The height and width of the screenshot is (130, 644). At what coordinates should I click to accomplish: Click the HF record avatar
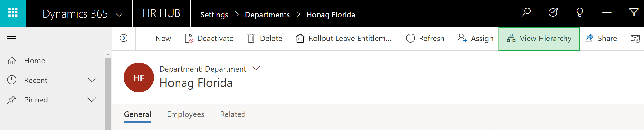pos(139,78)
